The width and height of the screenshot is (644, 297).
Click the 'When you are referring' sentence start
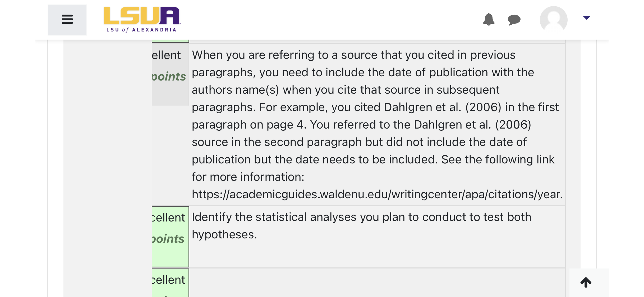click(x=254, y=55)
